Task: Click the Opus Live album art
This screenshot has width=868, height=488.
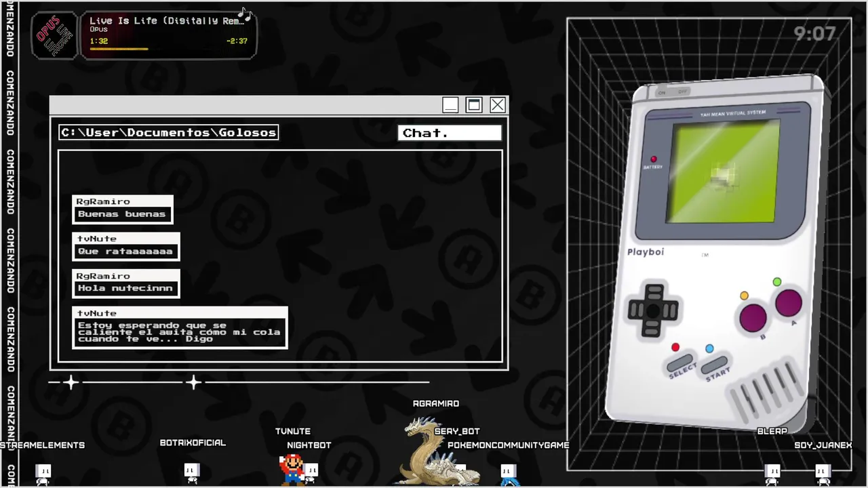Action: (x=55, y=35)
